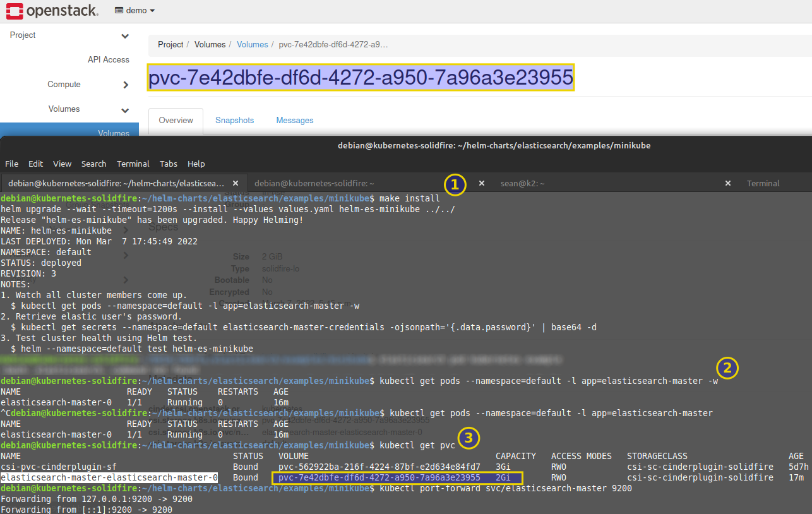This screenshot has width=812, height=514.
Task: Click the Project breadcrumb item
Action: (x=170, y=45)
